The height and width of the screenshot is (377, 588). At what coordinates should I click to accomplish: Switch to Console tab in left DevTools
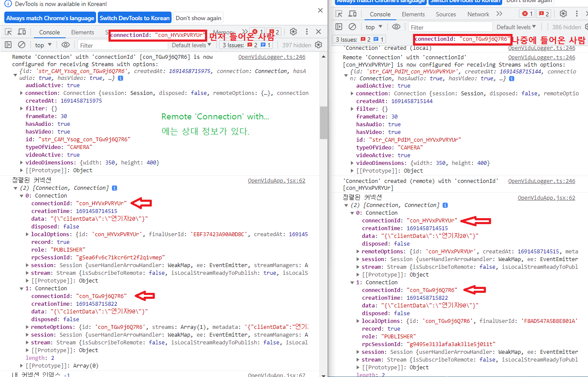tap(49, 32)
